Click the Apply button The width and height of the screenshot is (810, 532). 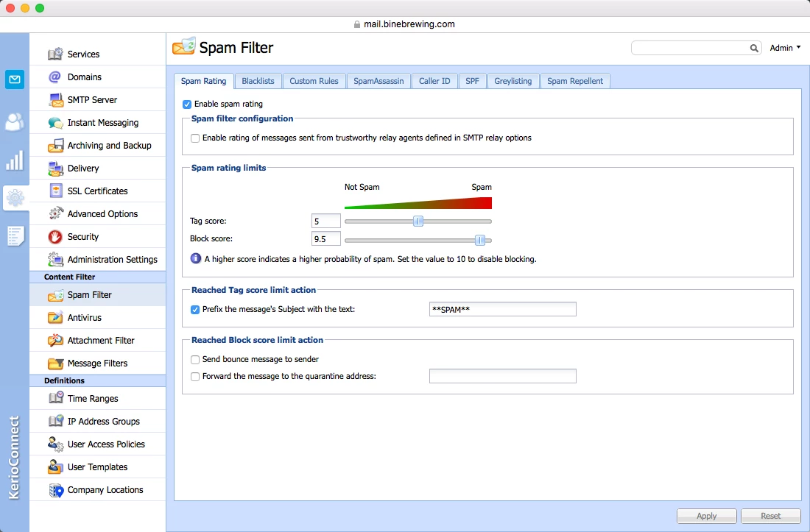click(706, 516)
